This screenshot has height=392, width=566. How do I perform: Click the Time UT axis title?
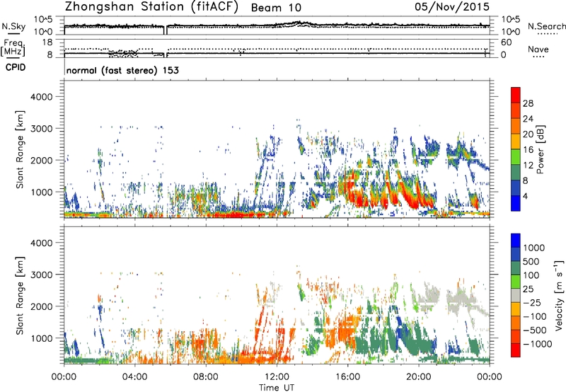[x=277, y=388]
